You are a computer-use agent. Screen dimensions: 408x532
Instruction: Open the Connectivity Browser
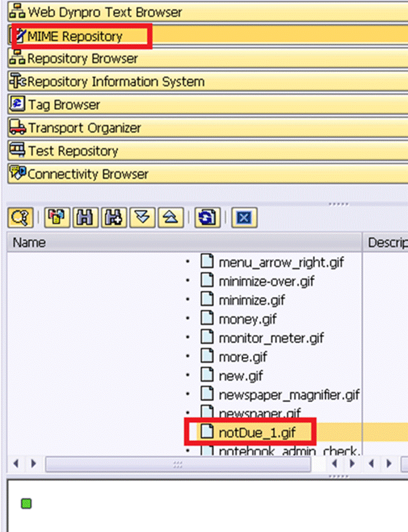point(208,174)
